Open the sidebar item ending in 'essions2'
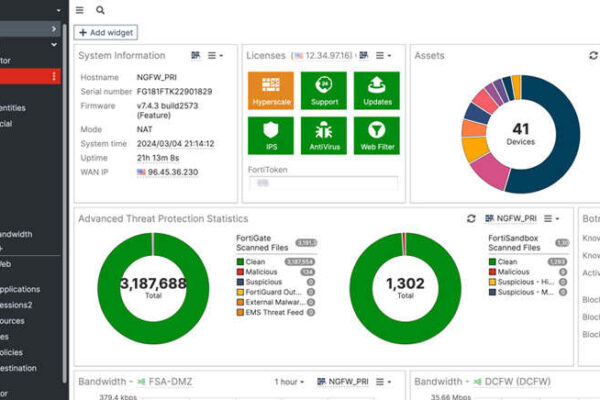 tap(16, 305)
